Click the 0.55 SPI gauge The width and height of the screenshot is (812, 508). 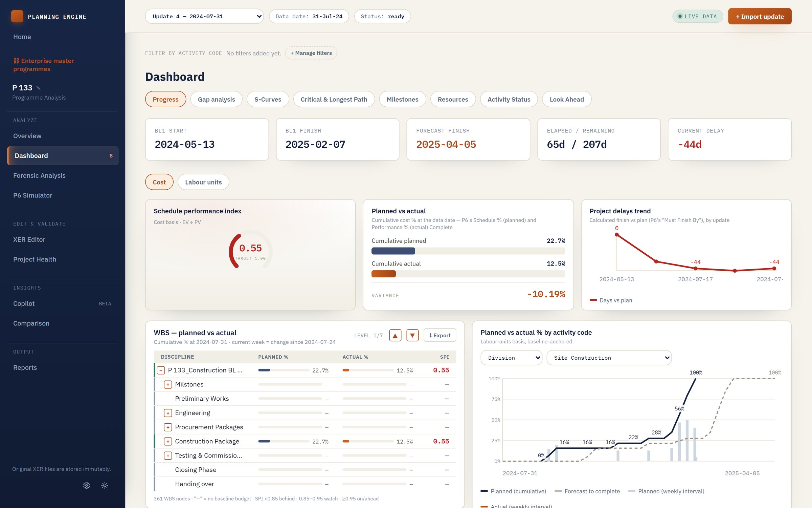[250, 250]
